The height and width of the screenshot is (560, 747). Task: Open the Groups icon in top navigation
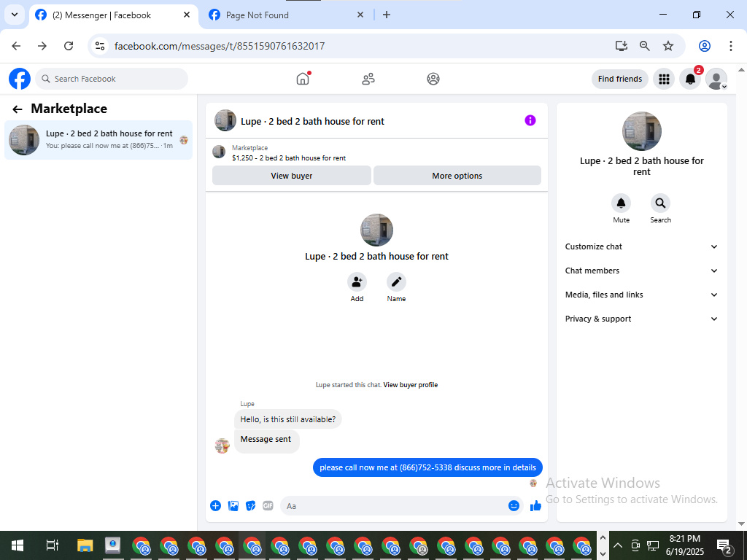point(433,79)
